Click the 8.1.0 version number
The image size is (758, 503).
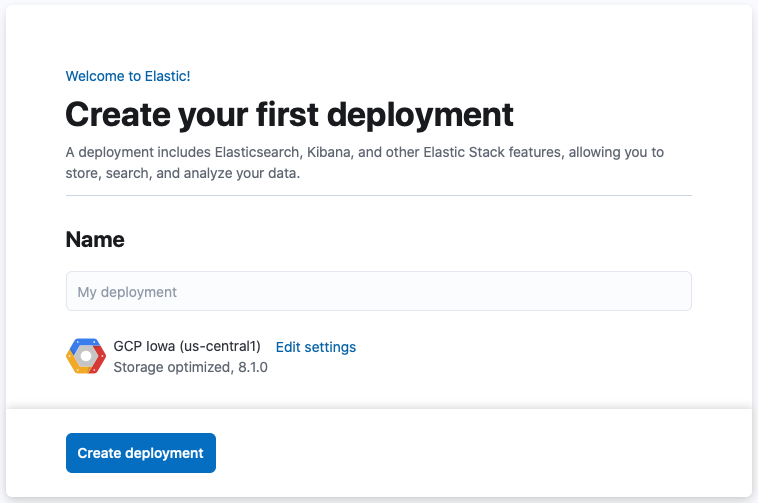[x=250, y=367]
